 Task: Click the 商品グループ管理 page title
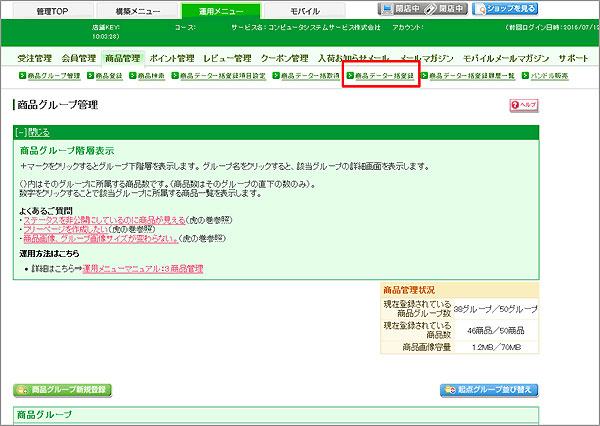[x=58, y=105]
